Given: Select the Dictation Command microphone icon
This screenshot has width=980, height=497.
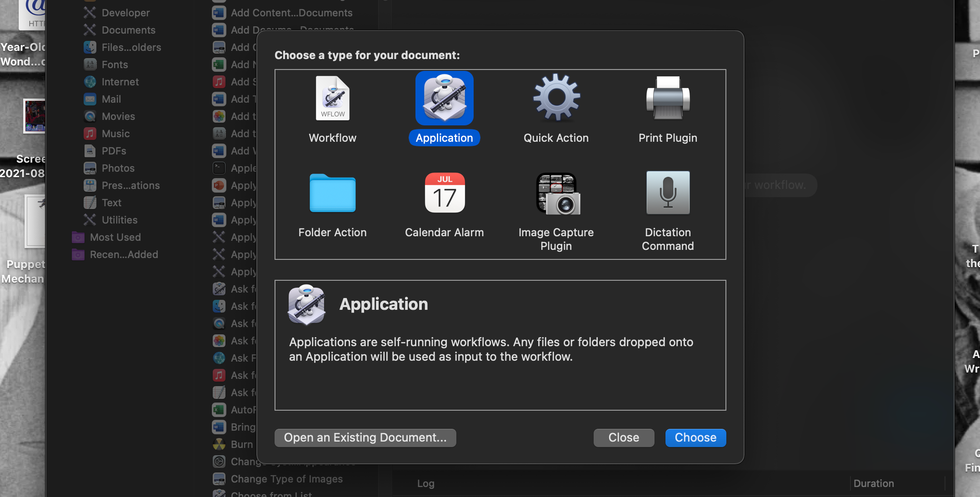Looking at the screenshot, I should coord(667,193).
